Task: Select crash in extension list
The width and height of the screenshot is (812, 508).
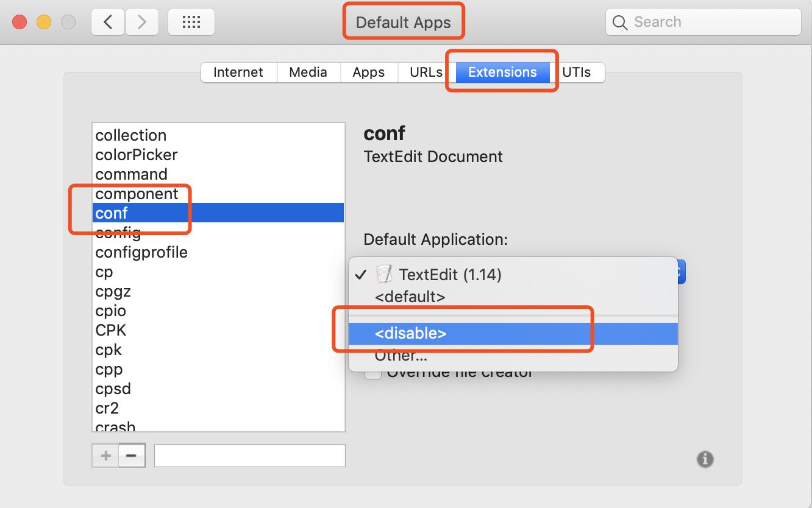Action: pyautogui.click(x=218, y=425)
